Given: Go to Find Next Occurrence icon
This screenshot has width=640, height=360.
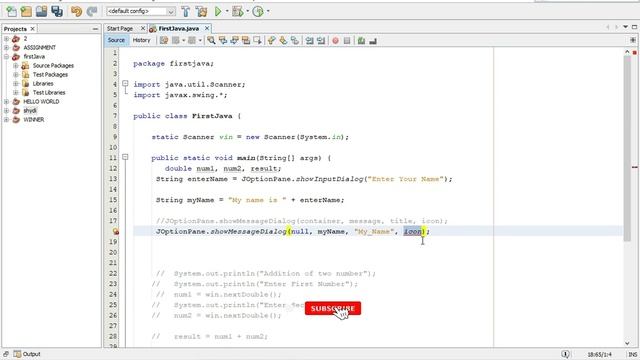Looking at the screenshot, I should [234, 40].
